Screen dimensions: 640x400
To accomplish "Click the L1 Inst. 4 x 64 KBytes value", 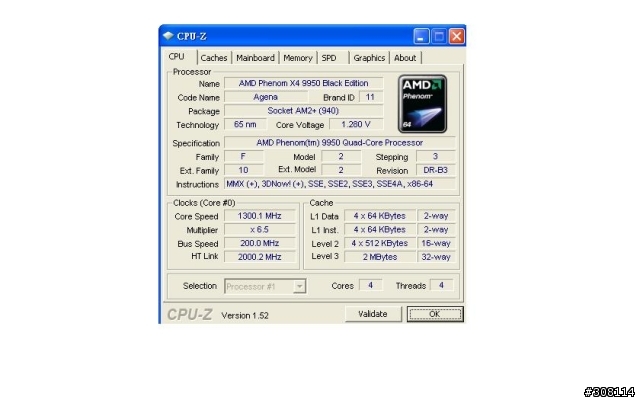I will 380,230.
